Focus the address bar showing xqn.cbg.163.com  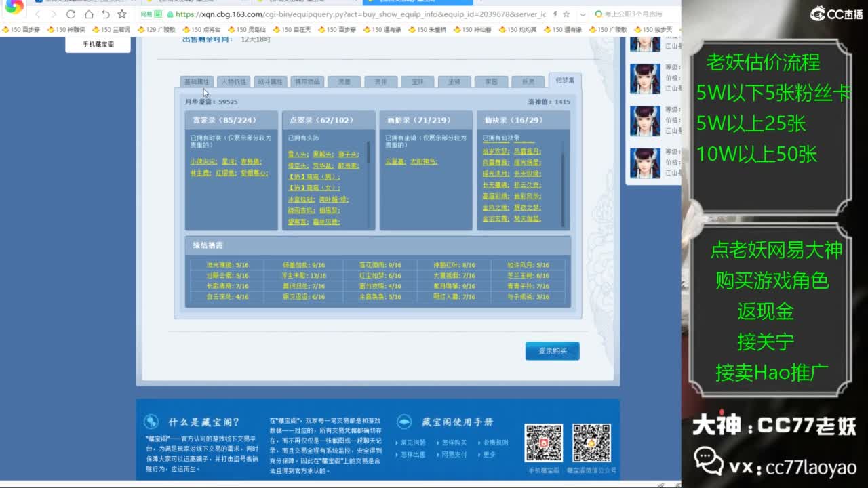[359, 14]
